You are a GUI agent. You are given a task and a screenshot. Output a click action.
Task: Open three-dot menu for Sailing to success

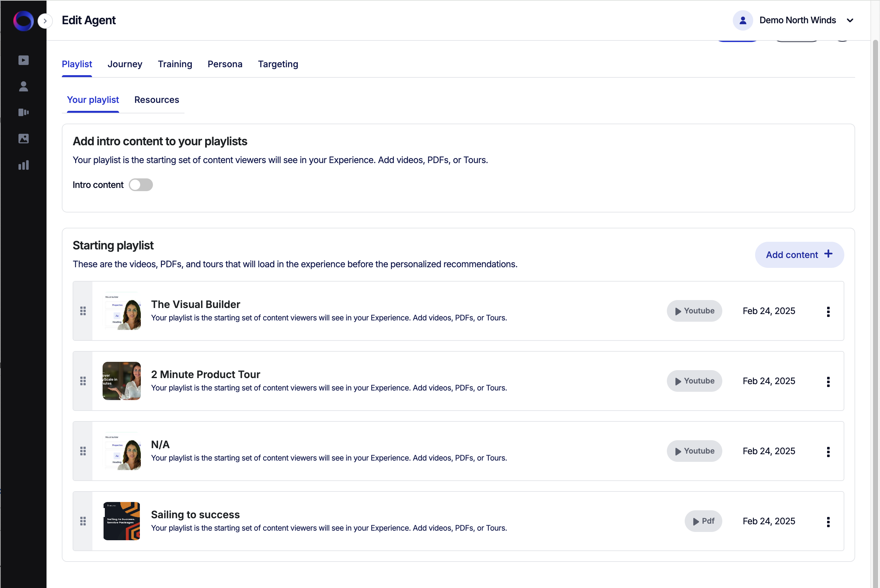point(828,522)
